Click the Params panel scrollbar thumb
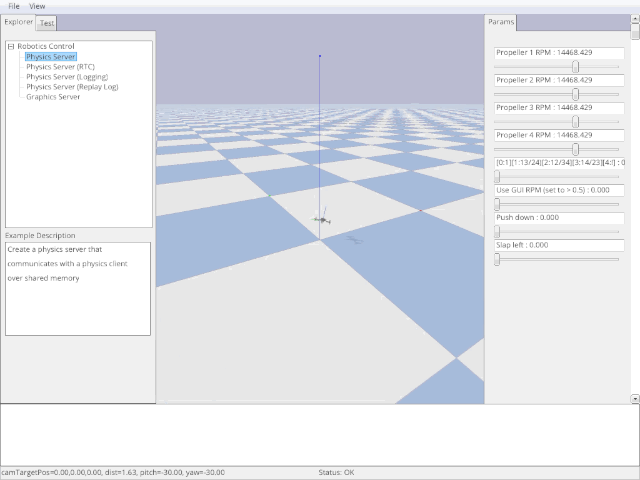 coord(635,31)
